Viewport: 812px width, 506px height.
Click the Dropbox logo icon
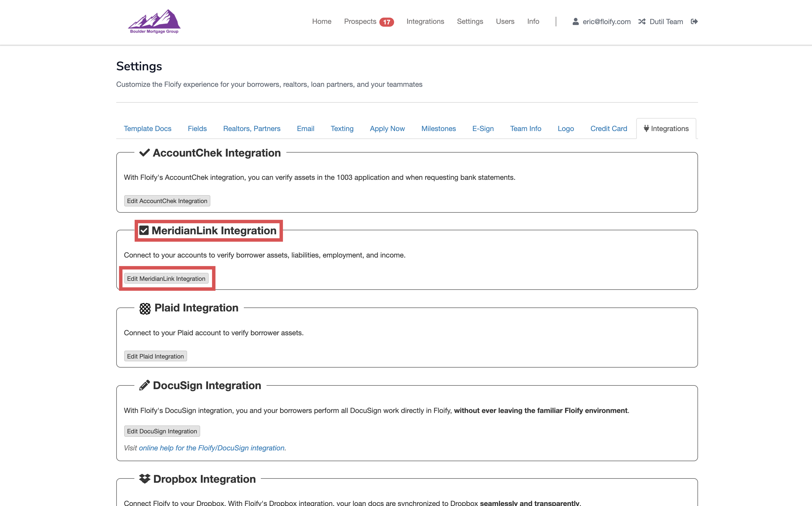(x=145, y=479)
